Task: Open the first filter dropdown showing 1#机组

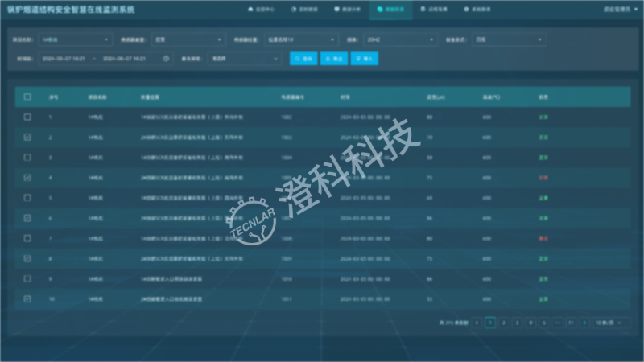Action: click(74, 39)
